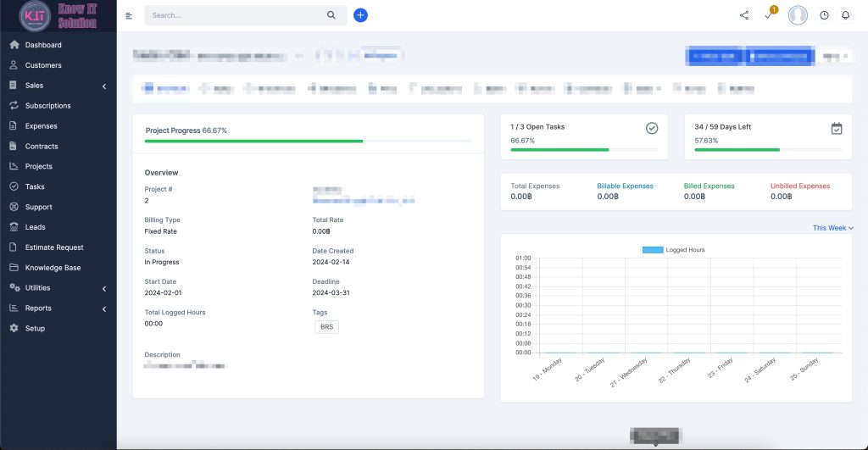Viewport: 868px width, 450px height.
Task: Expand the Reports sidebar submenu
Action: click(103, 308)
